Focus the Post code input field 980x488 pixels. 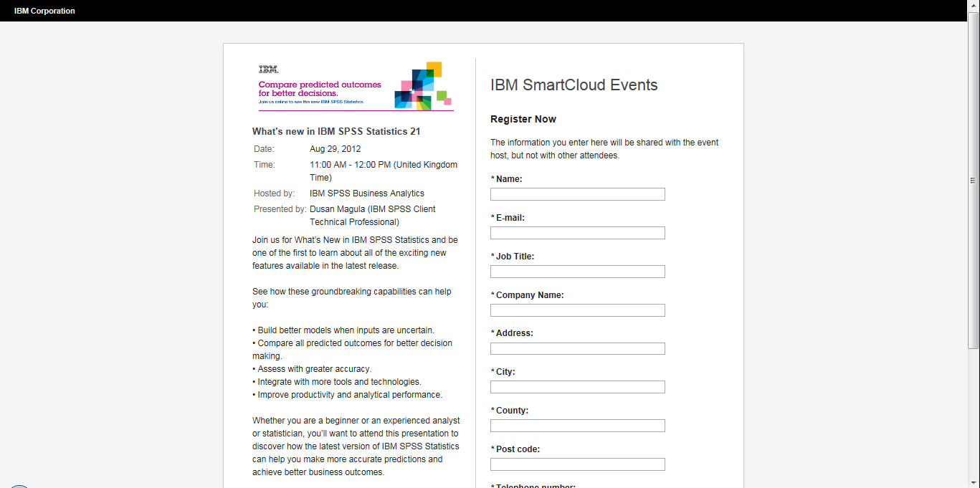[578, 464]
